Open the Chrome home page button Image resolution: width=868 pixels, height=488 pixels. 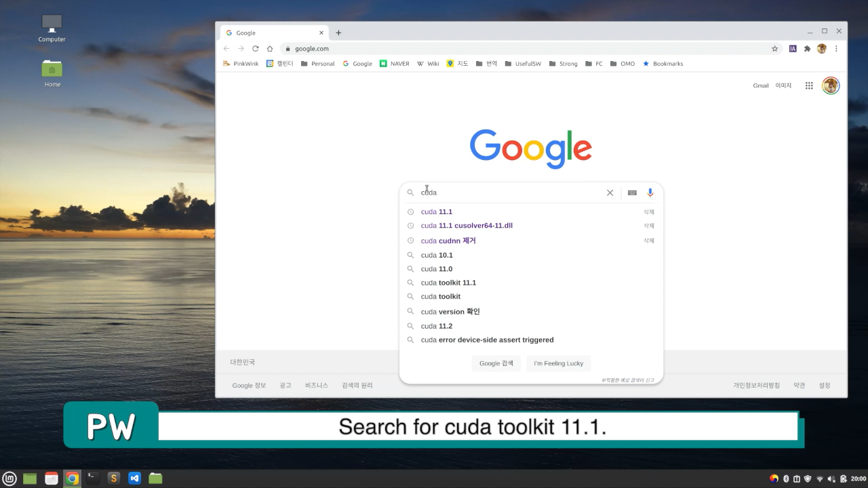[270, 49]
